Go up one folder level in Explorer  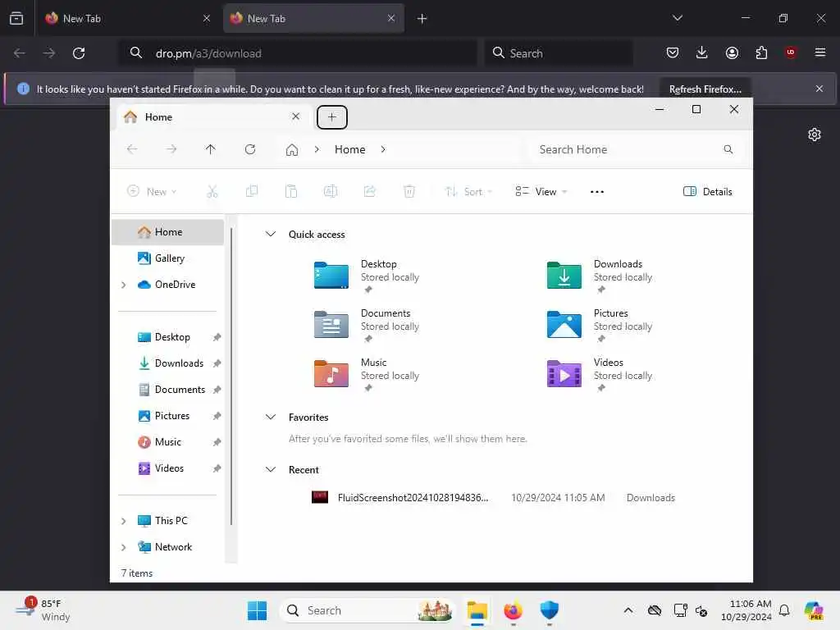point(211,149)
